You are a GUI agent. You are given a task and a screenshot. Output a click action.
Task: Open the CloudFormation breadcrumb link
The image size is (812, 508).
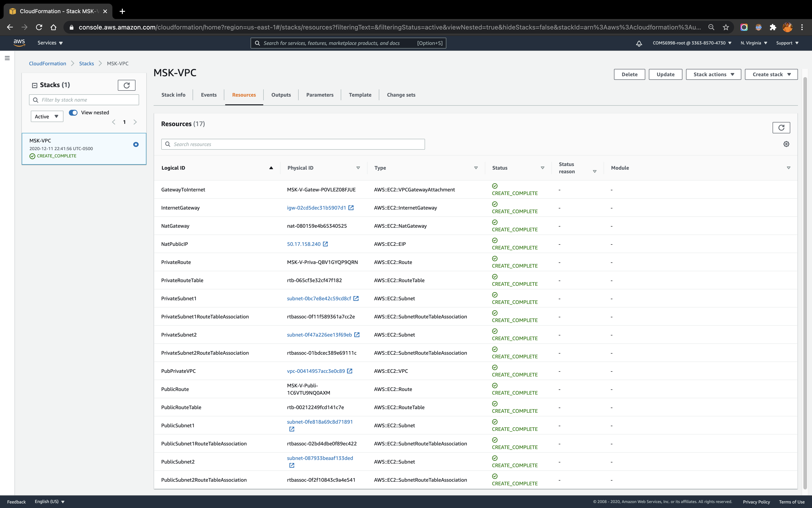click(x=47, y=63)
